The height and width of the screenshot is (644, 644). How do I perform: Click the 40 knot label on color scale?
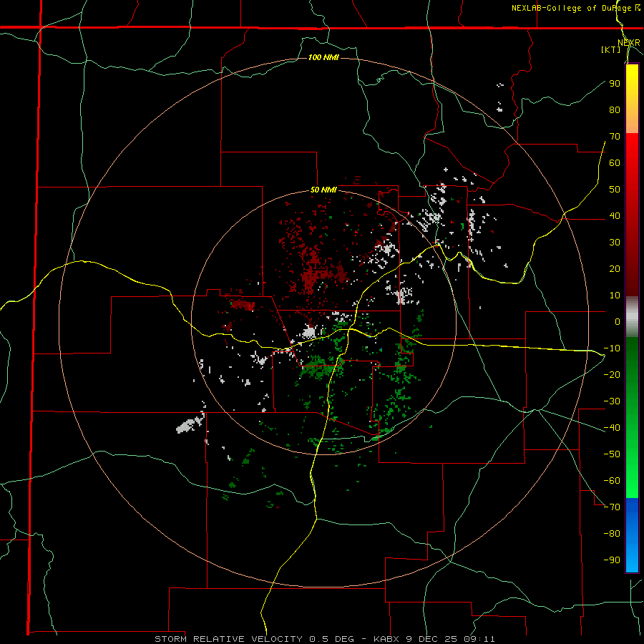[x=615, y=215]
